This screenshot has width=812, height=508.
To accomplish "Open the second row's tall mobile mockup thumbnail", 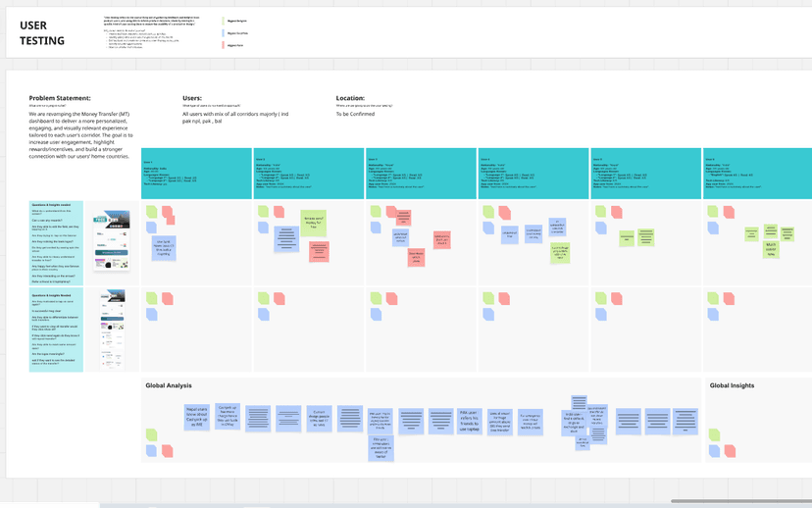I will 113,330.
